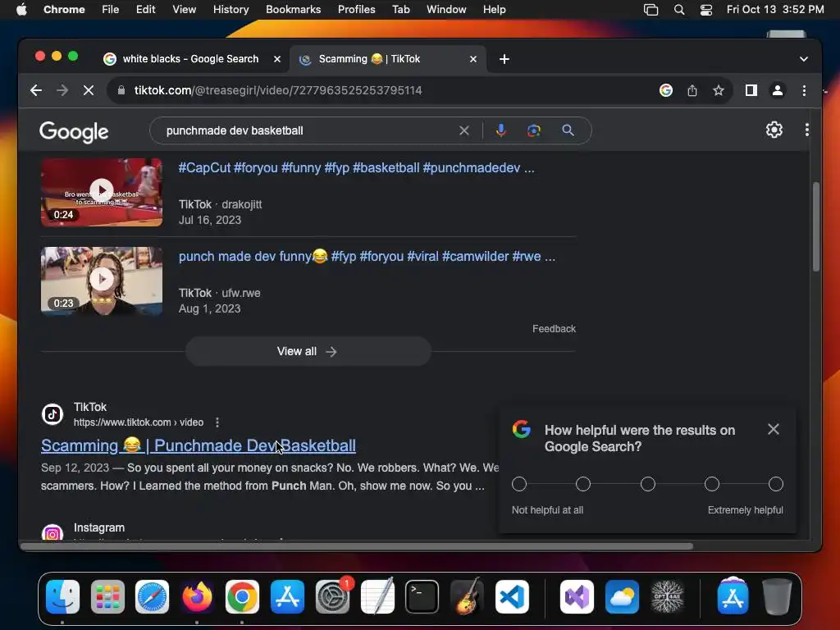Close the white blacks Google Search tab
This screenshot has width=840, height=630.
click(277, 59)
